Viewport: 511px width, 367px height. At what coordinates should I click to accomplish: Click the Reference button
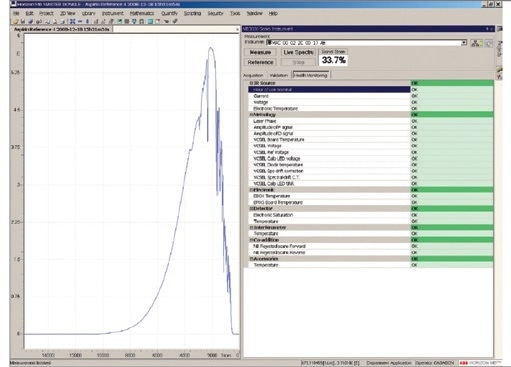coord(260,62)
